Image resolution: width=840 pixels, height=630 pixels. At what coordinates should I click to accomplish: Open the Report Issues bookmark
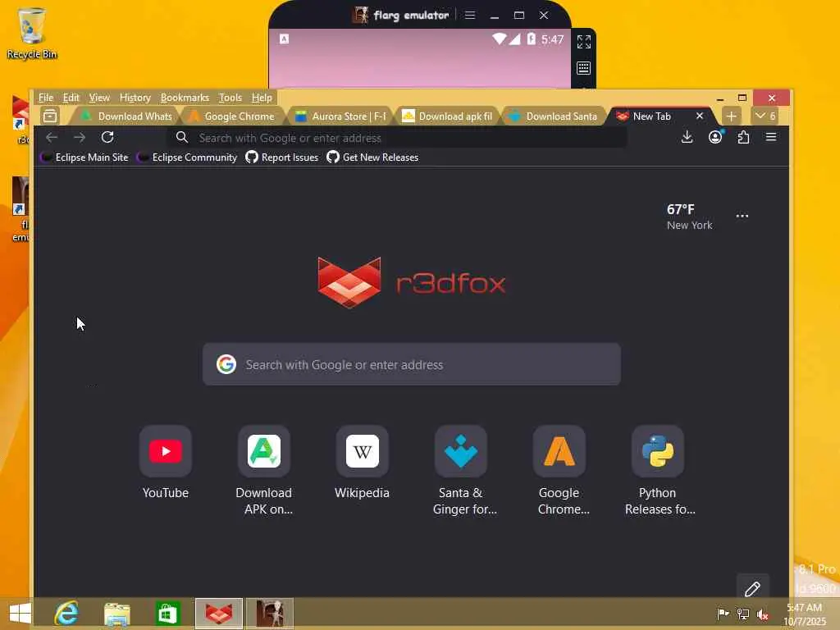coord(282,157)
